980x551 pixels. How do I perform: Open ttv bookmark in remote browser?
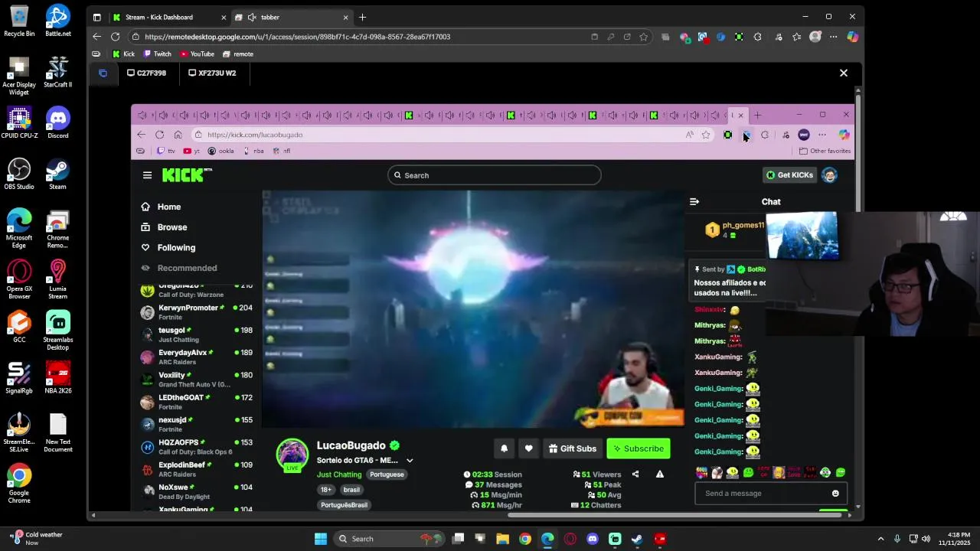[166, 151]
